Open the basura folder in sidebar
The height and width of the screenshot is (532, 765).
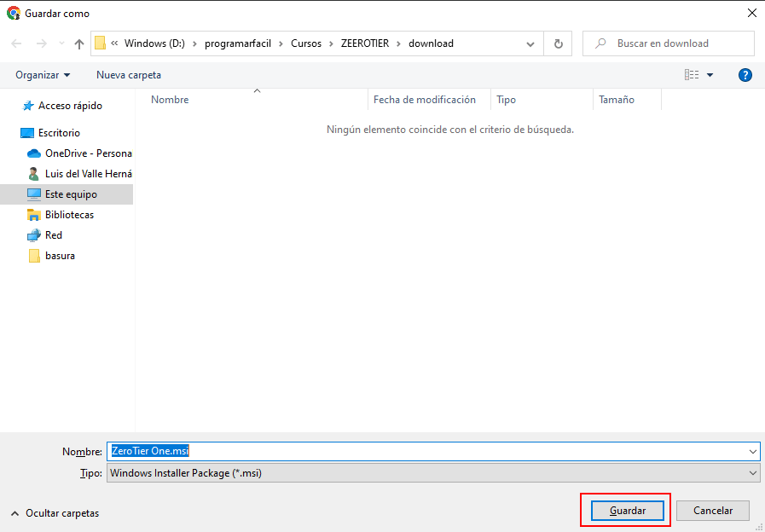click(x=60, y=256)
